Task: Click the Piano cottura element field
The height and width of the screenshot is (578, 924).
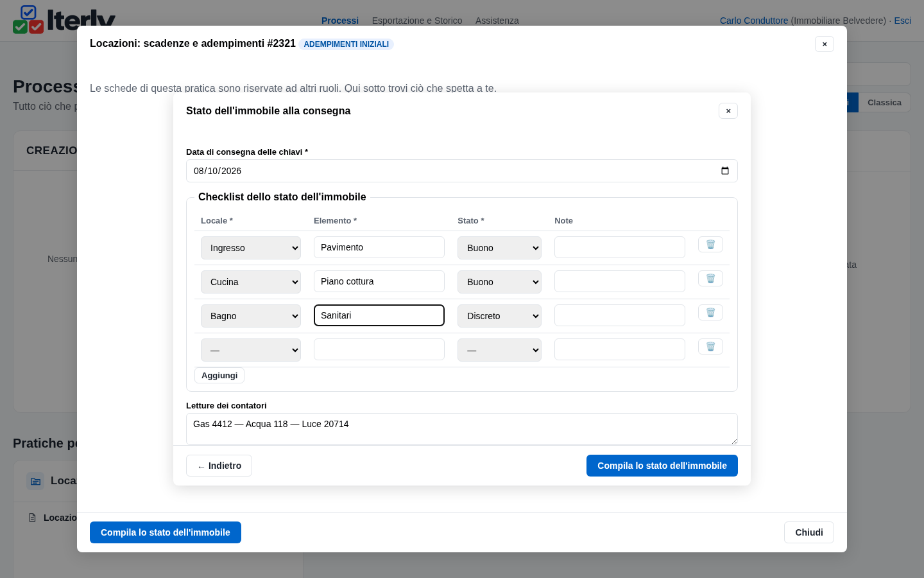Action: tap(379, 281)
